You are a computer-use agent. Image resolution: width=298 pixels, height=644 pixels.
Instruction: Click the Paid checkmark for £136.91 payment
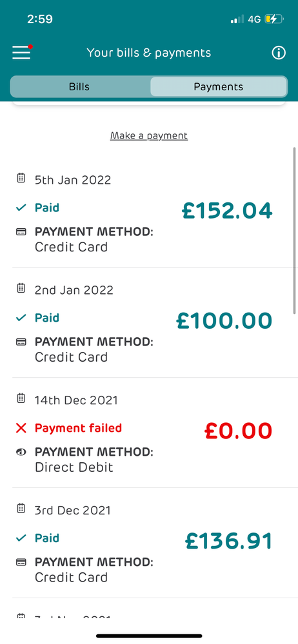point(21,538)
